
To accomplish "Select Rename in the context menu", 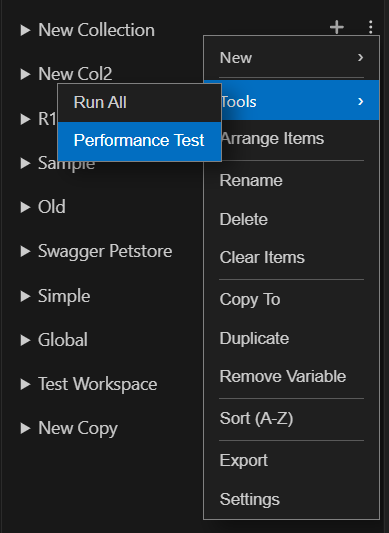I will pos(291,180).
